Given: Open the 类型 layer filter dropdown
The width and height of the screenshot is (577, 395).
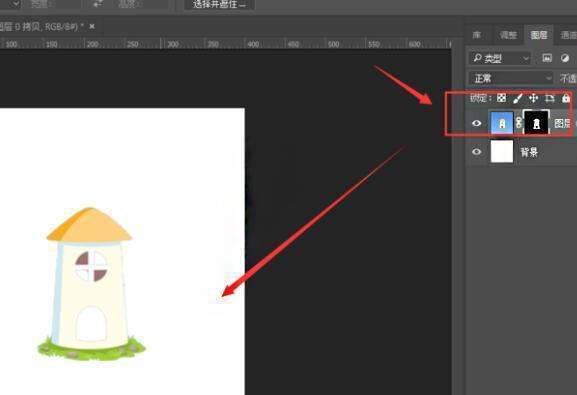Looking at the screenshot, I should [499, 58].
